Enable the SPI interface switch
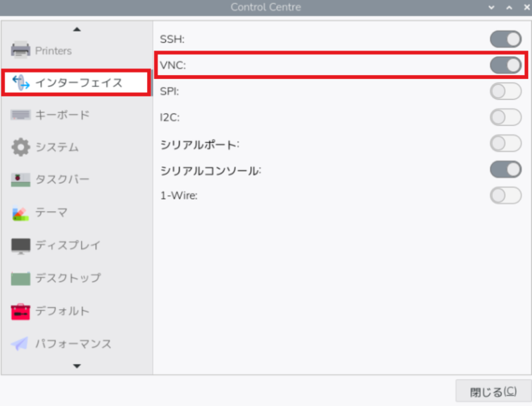This screenshot has width=532, height=406. coord(505,91)
